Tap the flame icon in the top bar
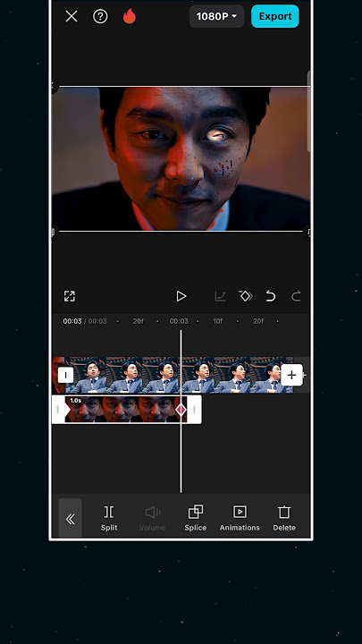Image resolution: width=362 pixels, height=644 pixels. [130, 16]
